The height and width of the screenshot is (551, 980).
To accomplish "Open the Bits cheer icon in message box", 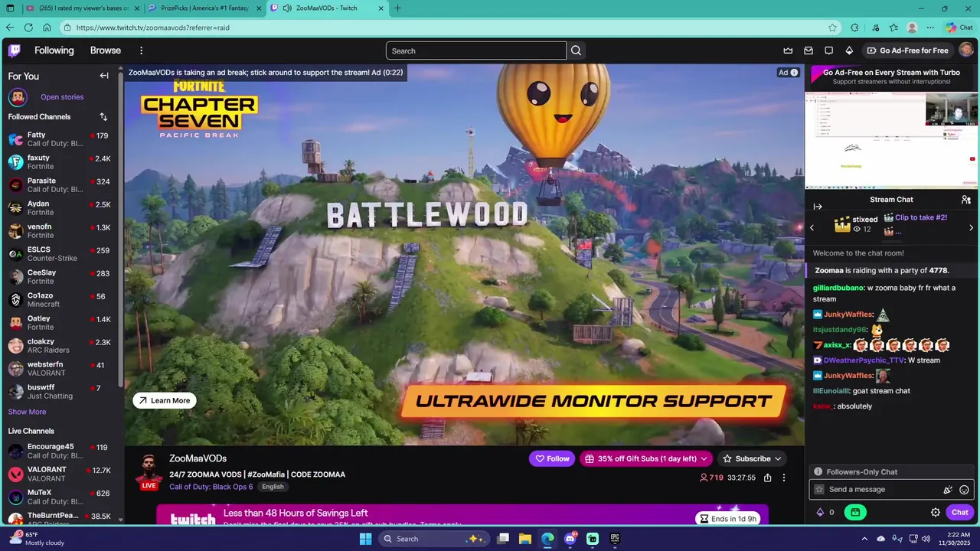I will (948, 490).
